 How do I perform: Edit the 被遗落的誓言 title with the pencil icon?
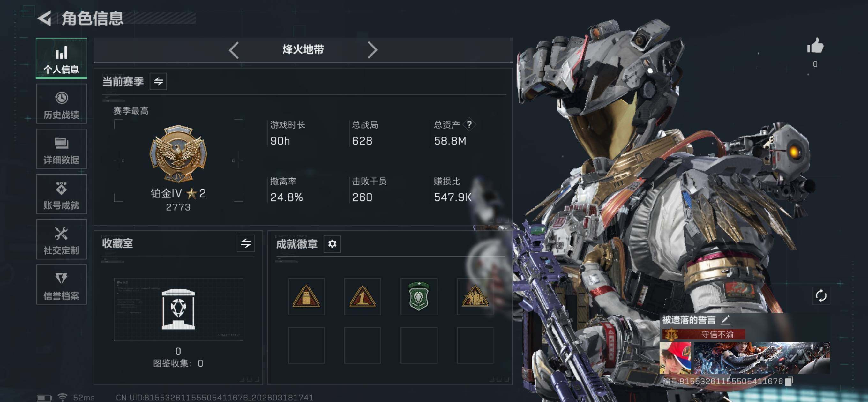click(x=725, y=319)
